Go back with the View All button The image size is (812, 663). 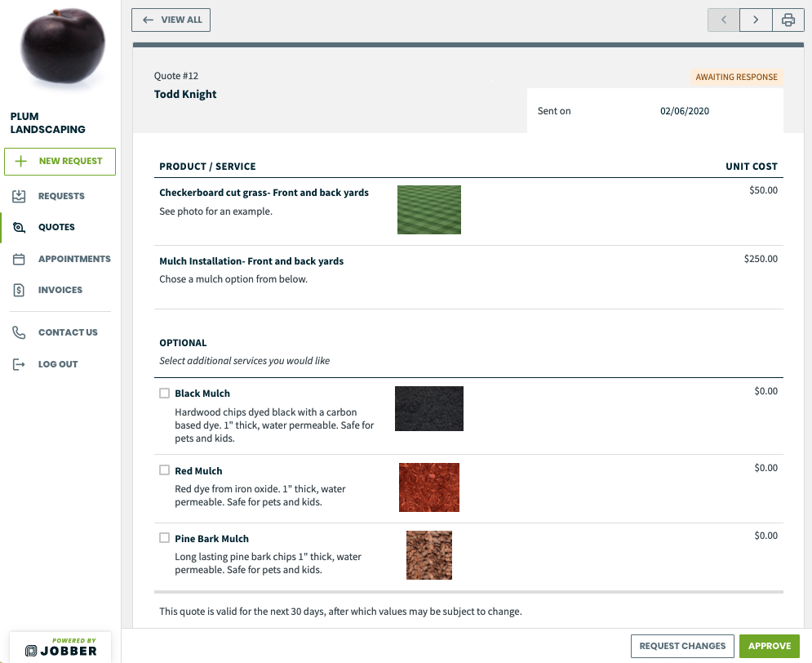click(x=171, y=20)
